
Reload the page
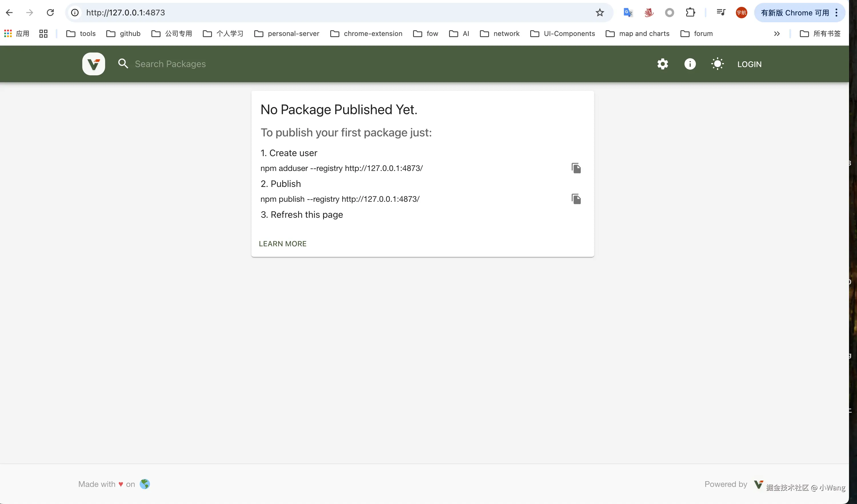50,13
